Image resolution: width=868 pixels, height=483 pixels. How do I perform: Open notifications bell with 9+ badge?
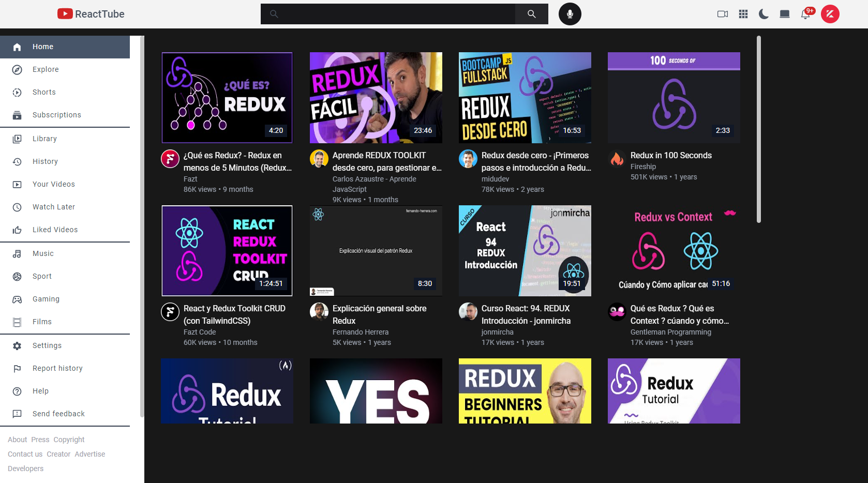[x=805, y=14]
